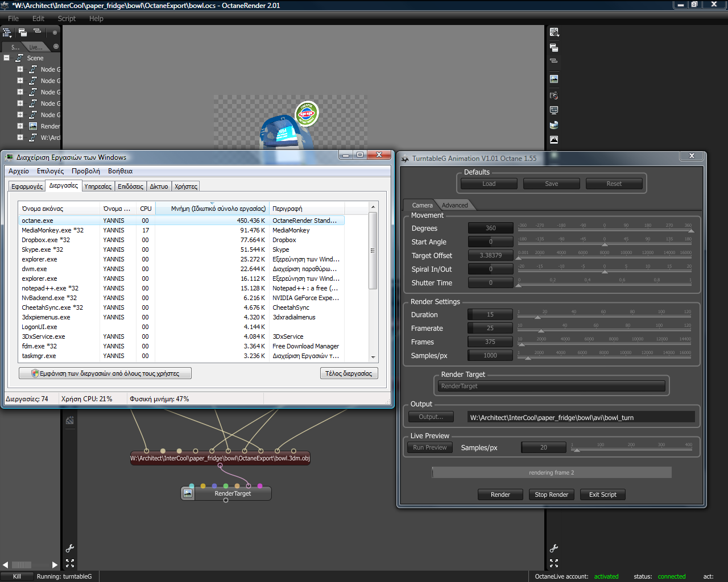The image size is (728, 582).
Task: Click Task Manager process list scroll-down arrow
Action: (373, 357)
